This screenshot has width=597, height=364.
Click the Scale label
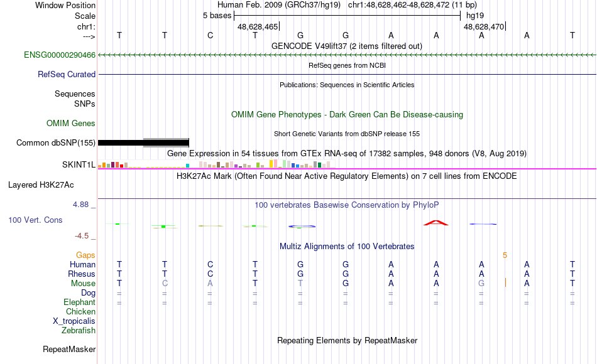85,16
